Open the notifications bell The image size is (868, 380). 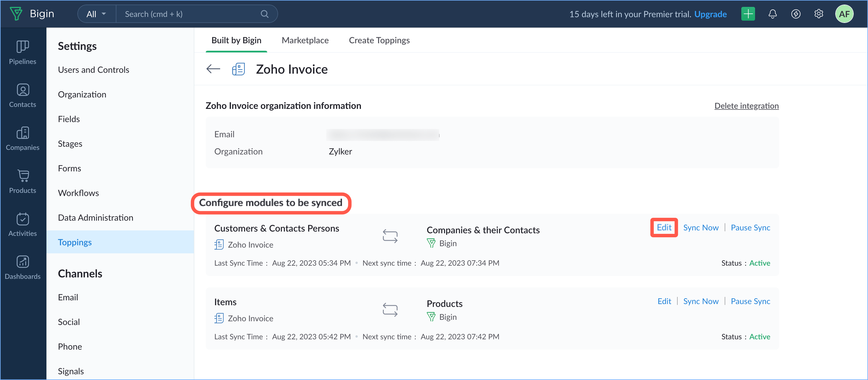pyautogui.click(x=773, y=14)
